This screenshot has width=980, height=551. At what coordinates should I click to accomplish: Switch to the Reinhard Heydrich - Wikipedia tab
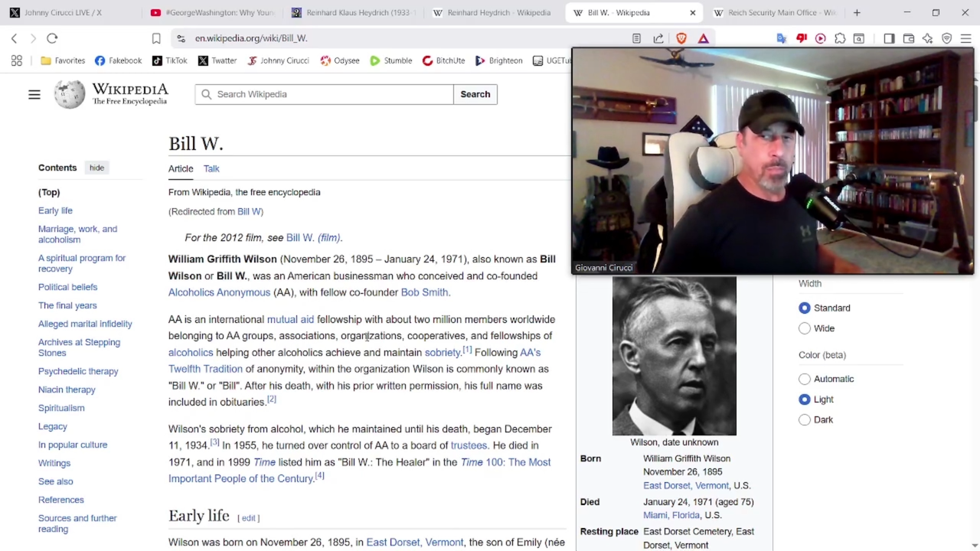click(498, 12)
